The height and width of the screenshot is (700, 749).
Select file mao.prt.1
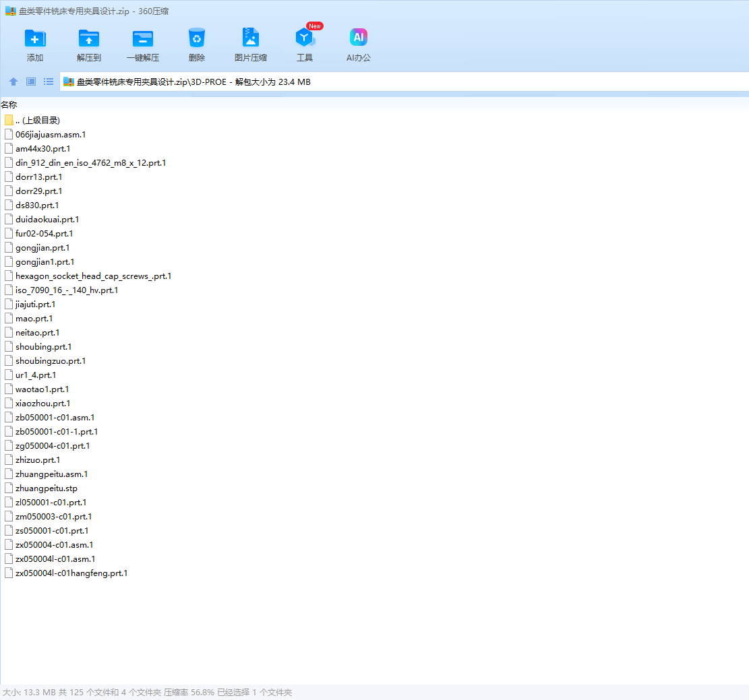[x=29, y=319]
